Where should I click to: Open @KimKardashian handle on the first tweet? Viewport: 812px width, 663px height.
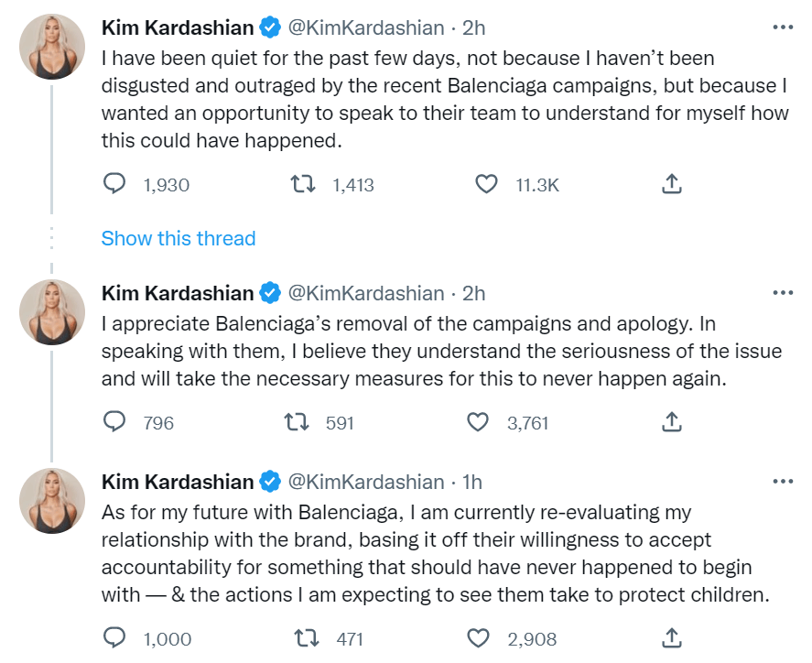[x=365, y=27]
